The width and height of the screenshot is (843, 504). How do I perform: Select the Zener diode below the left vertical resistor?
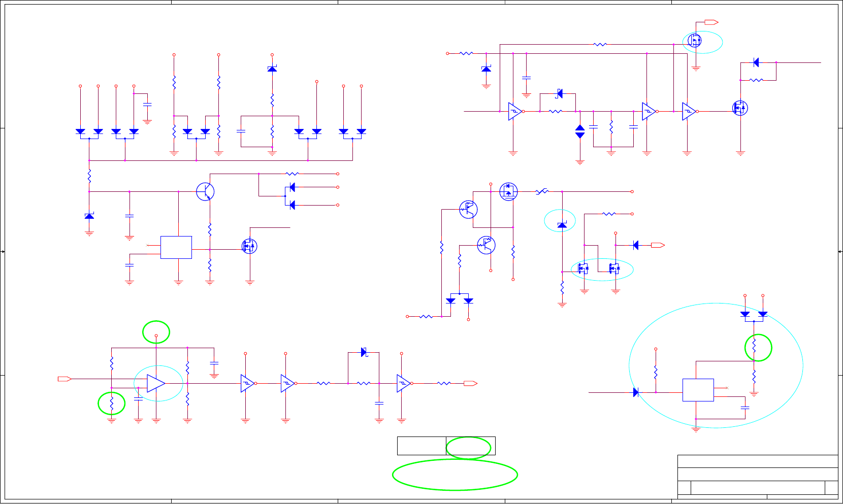click(x=89, y=216)
